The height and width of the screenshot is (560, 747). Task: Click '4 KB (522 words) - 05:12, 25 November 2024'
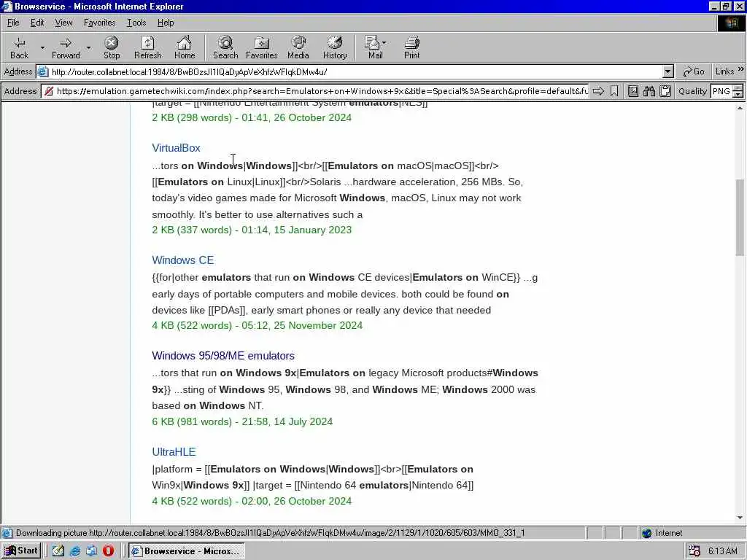point(258,325)
